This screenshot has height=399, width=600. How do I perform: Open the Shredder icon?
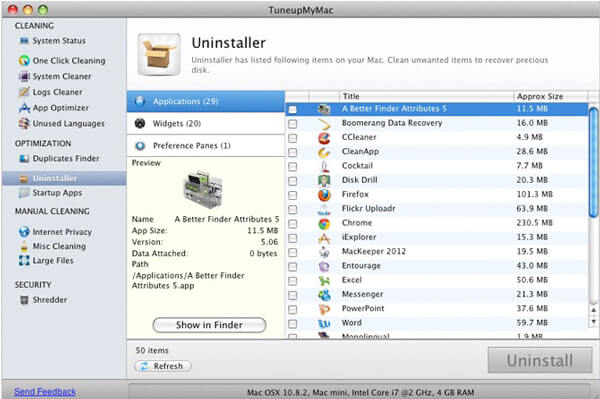pyautogui.click(x=24, y=300)
